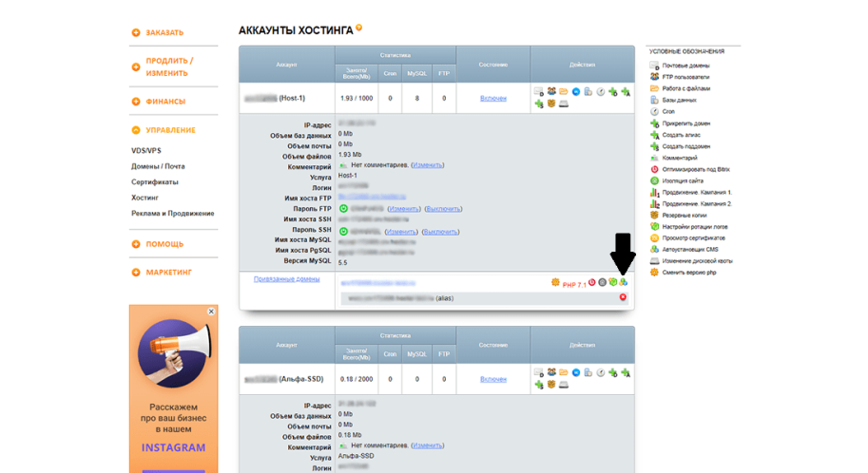Open VDS/VPS in management menu
This screenshot has height=473, width=868.
[x=146, y=150]
